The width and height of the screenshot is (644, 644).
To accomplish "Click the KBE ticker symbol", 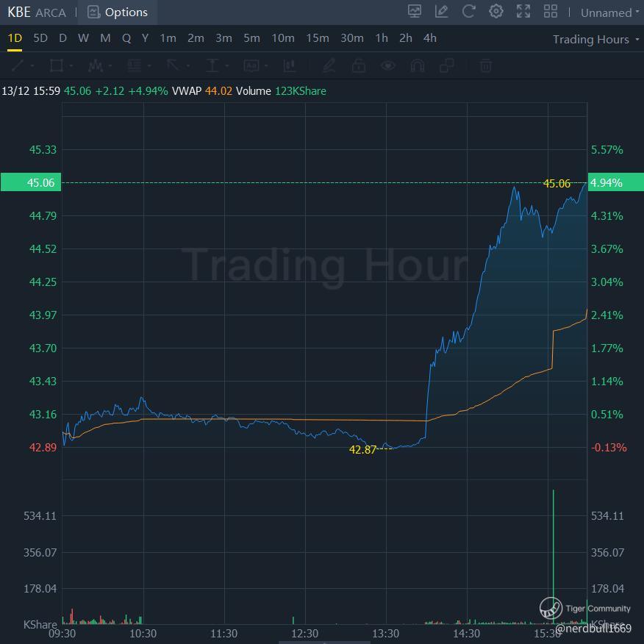I will pos(19,12).
